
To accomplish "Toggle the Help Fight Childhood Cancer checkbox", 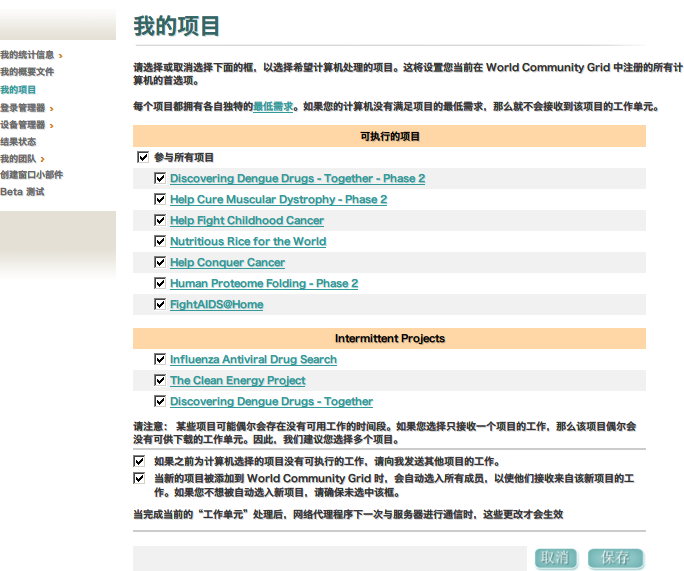I will [x=160, y=220].
